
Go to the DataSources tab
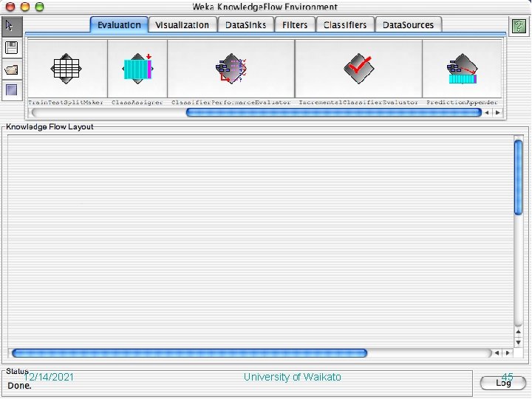coord(408,25)
